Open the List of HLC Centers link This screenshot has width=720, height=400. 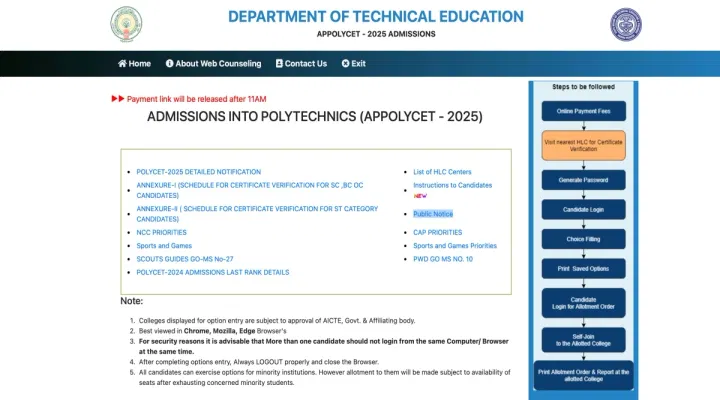[442, 172]
